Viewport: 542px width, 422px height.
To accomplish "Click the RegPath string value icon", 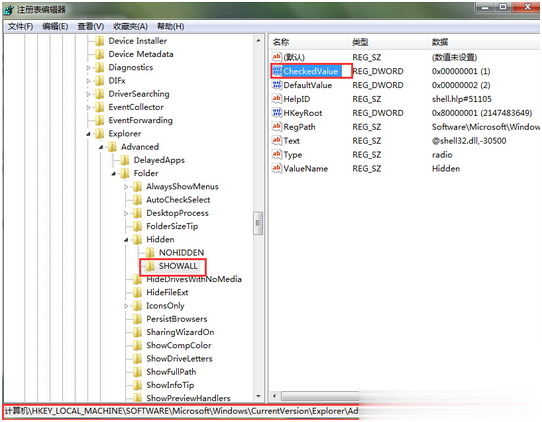I will pos(277,127).
